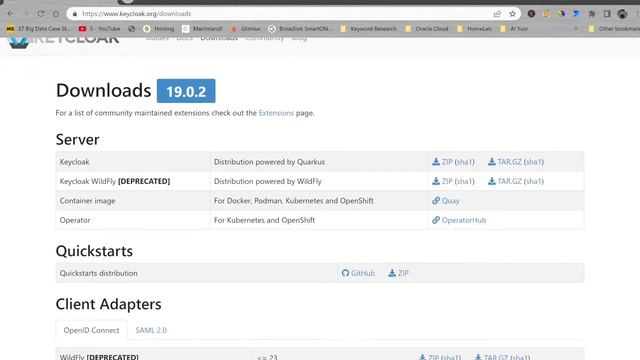The image size is (640, 360).
Task: Open the YouTube bookmark
Action: click(99, 29)
